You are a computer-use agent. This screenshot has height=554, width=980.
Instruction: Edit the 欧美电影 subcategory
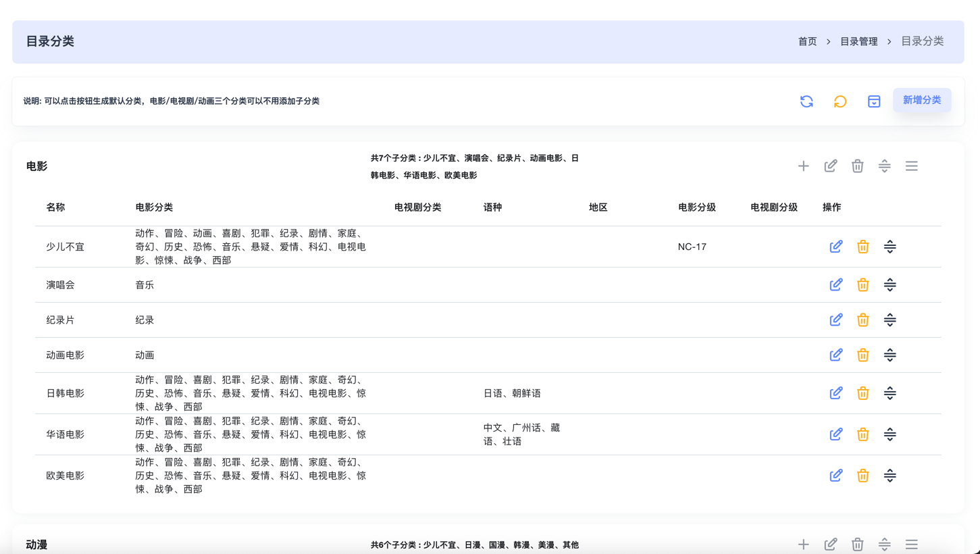click(x=835, y=476)
